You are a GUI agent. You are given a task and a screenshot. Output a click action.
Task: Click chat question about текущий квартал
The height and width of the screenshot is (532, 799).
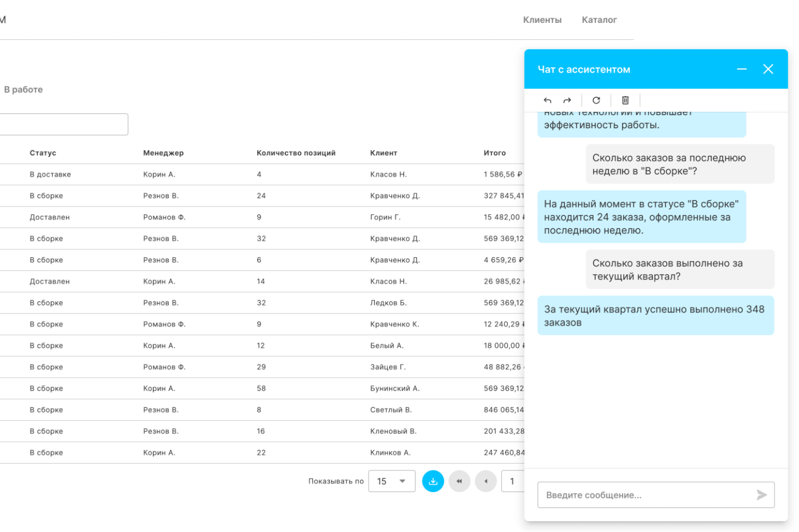pos(680,270)
